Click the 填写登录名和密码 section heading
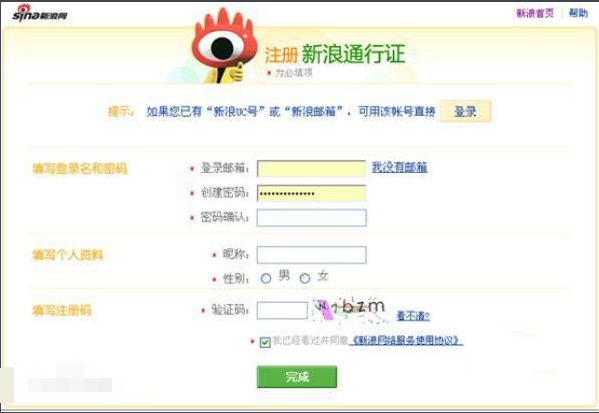Screen dimensions: 599x413 (80, 168)
